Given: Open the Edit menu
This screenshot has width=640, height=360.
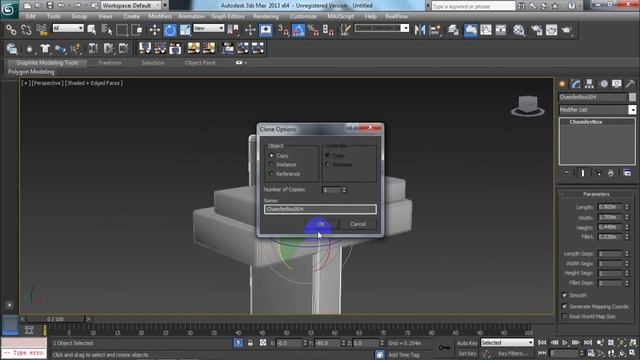Looking at the screenshot, I should click(x=31, y=16).
